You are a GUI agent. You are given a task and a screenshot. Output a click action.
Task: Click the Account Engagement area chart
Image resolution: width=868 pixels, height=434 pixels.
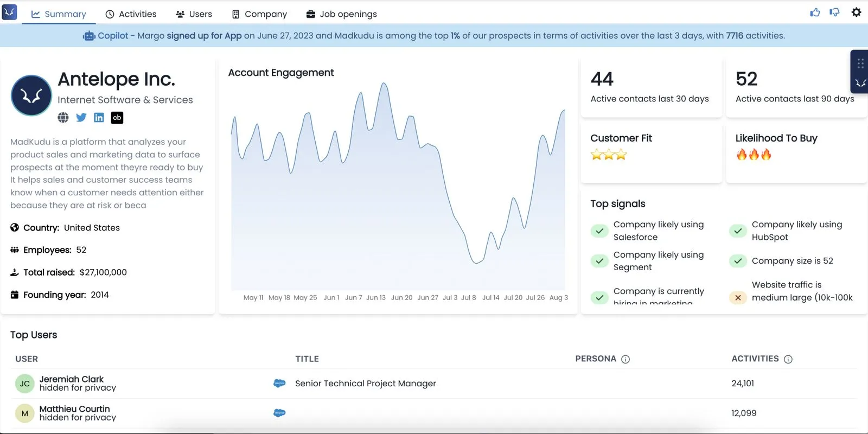click(x=398, y=186)
